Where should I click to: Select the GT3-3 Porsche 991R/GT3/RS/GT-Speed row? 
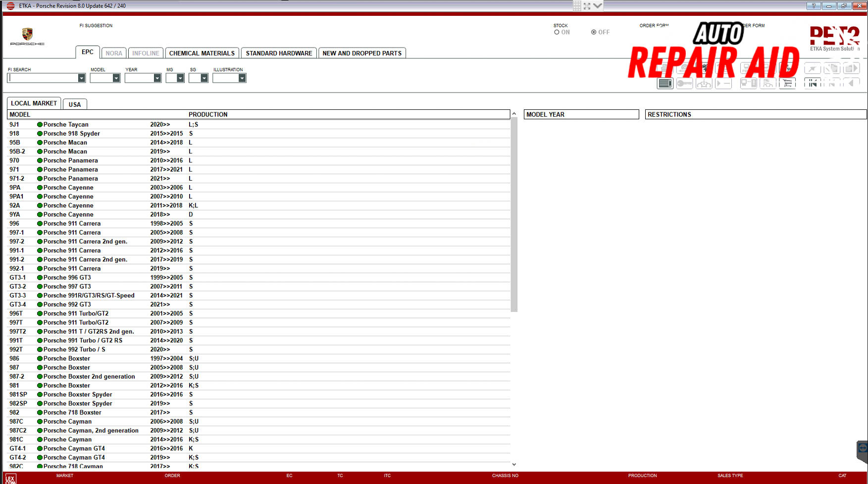point(258,295)
